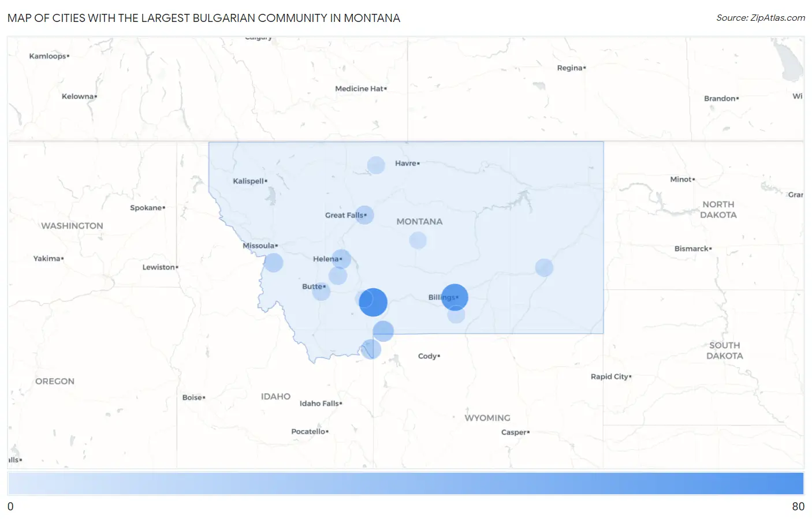Click the WASHINGTON state label
Screen dimensions: 812x519
coord(72,226)
